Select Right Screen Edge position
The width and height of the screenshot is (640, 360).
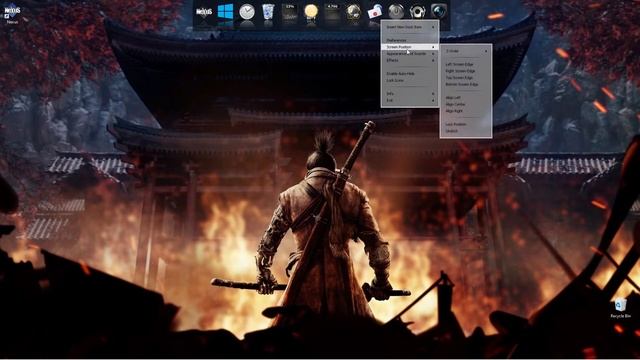[466, 71]
